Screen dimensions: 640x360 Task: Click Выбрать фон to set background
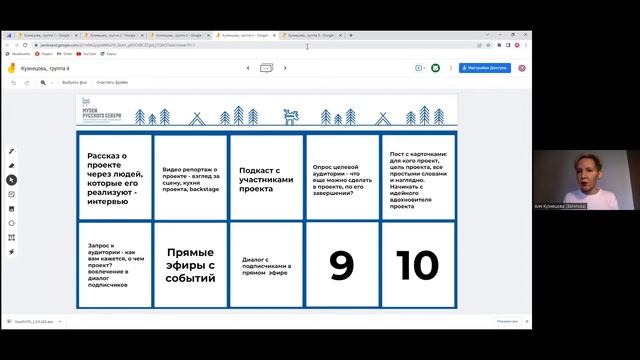coord(74,82)
